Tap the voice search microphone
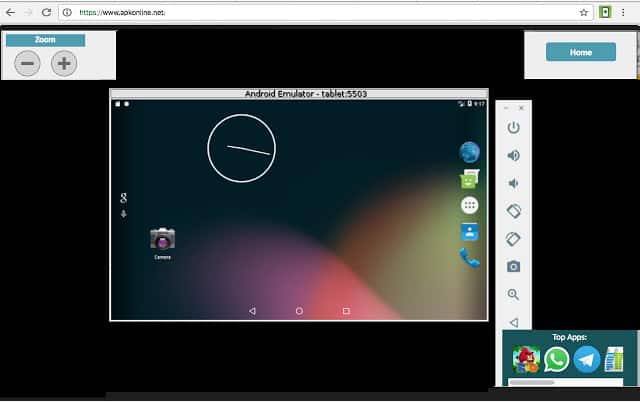Image resolution: width=640 pixels, height=402 pixels. (x=124, y=214)
